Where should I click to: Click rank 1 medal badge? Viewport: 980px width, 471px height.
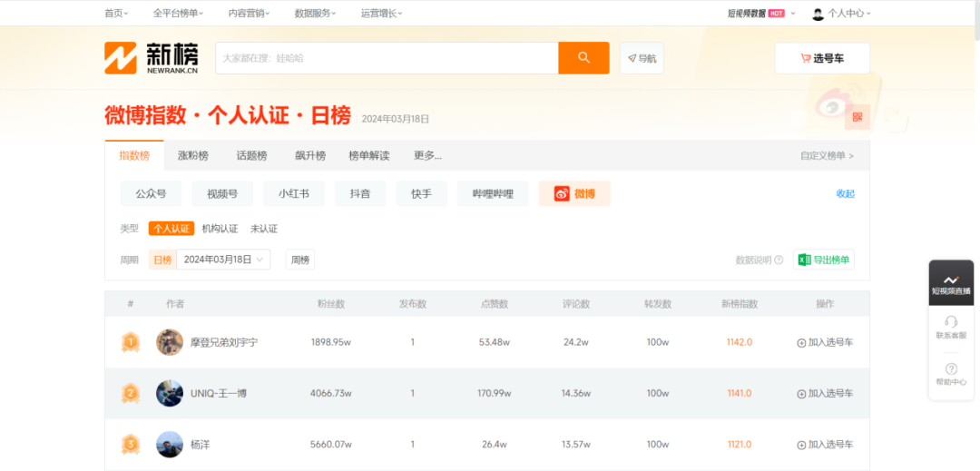point(130,342)
